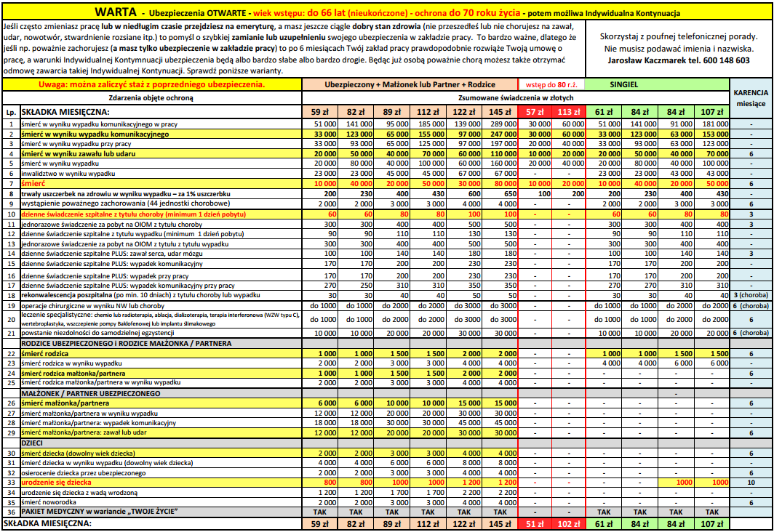This screenshot has height=532, width=774.
Task: Click bottom row label 'SKŁADKA MIESIĘCZNA:'
Action: pos(47,523)
